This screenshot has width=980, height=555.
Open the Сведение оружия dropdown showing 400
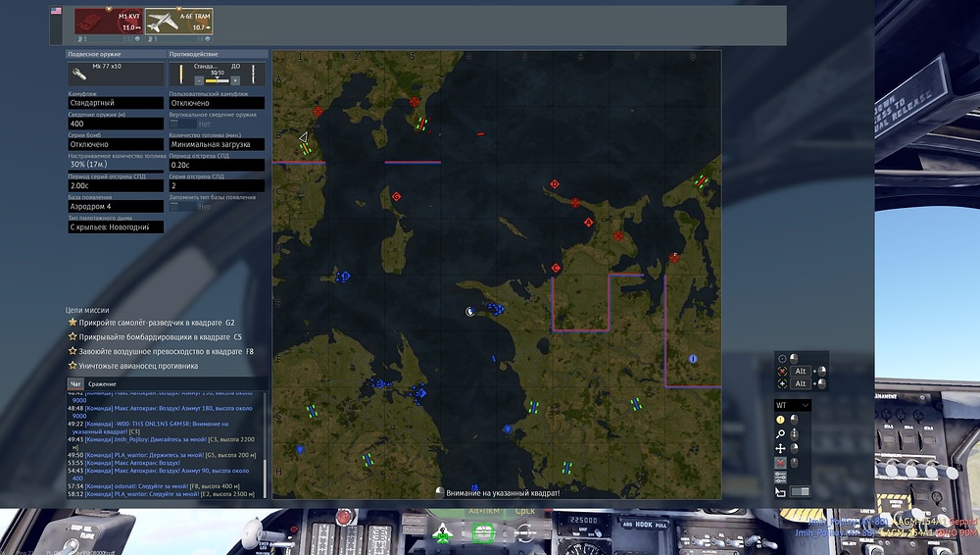[x=116, y=124]
